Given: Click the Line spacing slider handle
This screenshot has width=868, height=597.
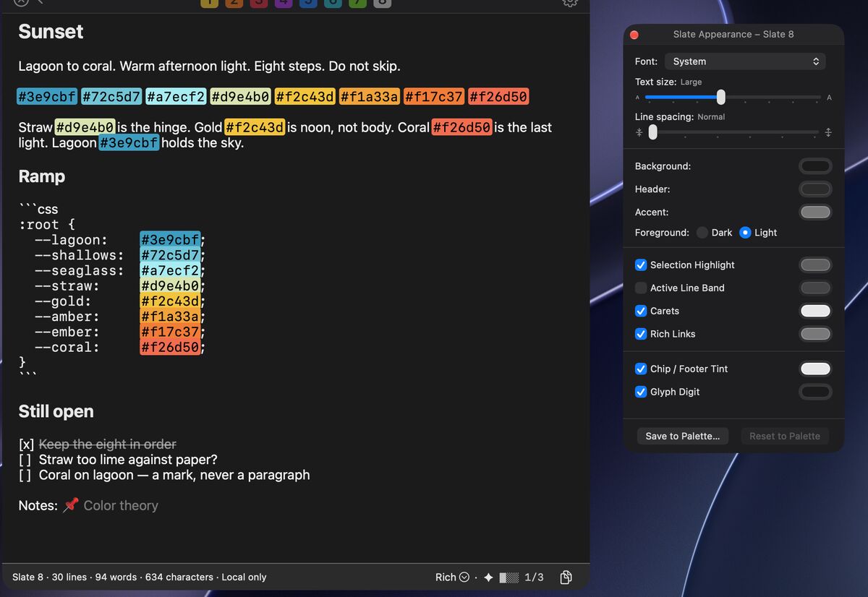Looking at the screenshot, I should 653,132.
